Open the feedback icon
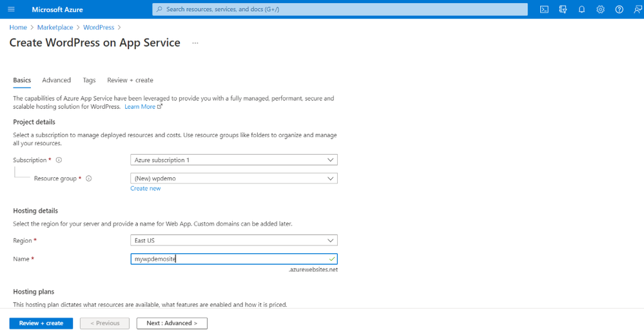Image resolution: width=644 pixels, height=335 pixels. tap(638, 10)
